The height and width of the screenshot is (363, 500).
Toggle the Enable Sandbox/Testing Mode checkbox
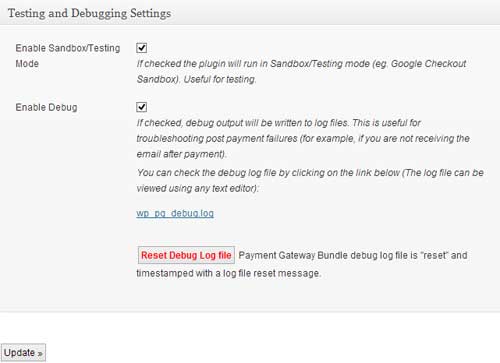point(142,48)
